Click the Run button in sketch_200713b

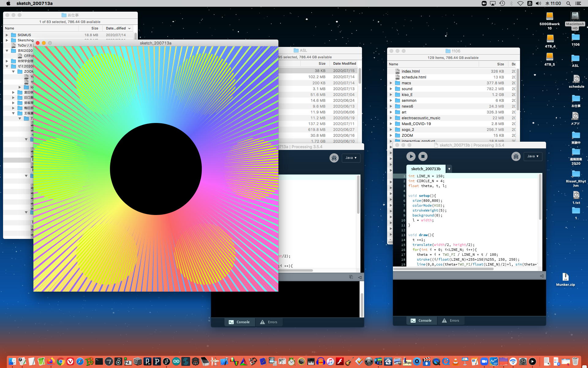click(x=411, y=156)
